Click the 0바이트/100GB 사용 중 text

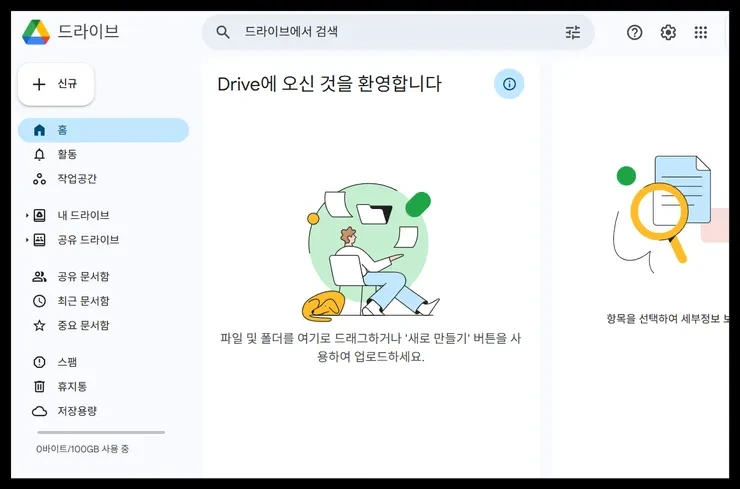(83, 448)
